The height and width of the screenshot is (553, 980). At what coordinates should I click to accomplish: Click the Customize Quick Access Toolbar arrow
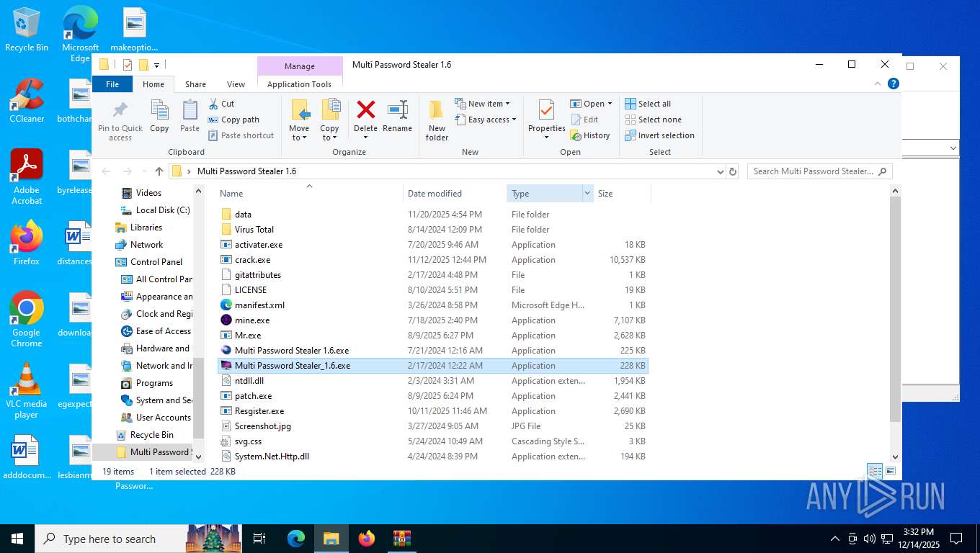coord(156,66)
